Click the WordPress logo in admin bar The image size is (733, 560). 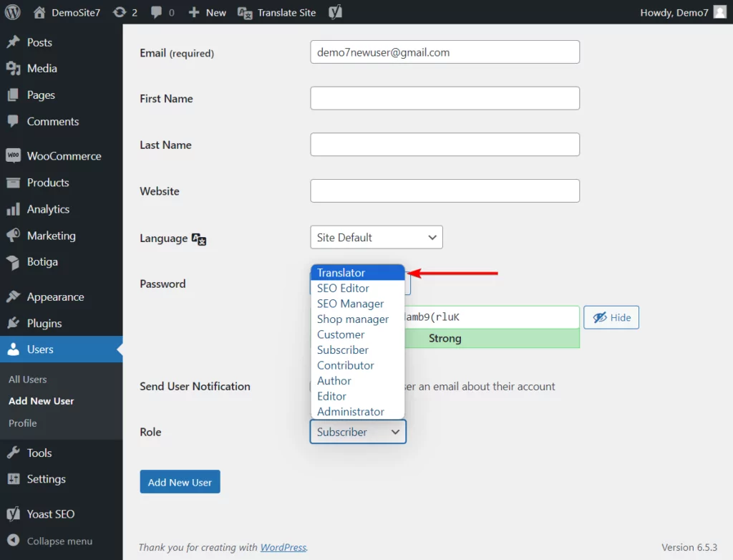pos(13,12)
